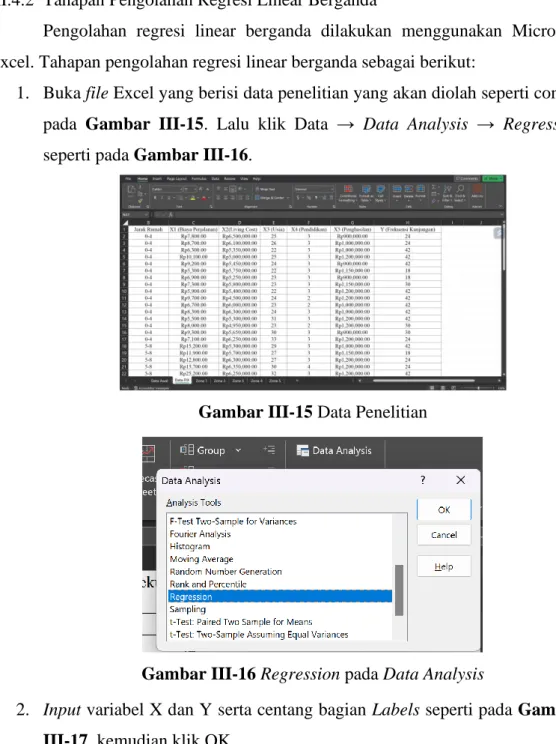
Task: Select Rank and Percentile
Action: point(208,584)
